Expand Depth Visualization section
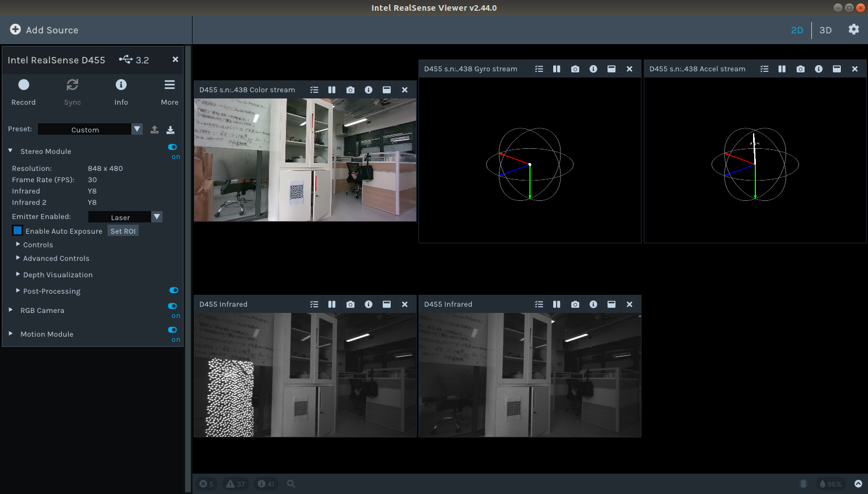 click(x=18, y=274)
